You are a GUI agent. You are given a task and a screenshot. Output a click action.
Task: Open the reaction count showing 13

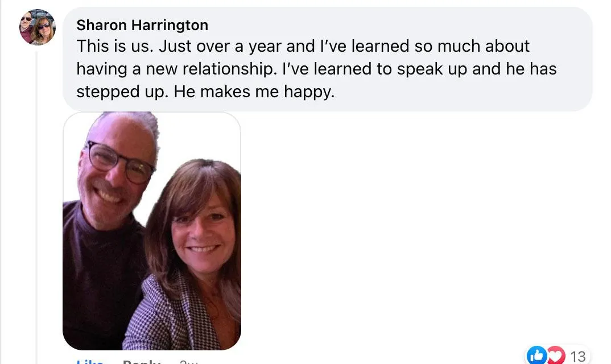pos(578,356)
